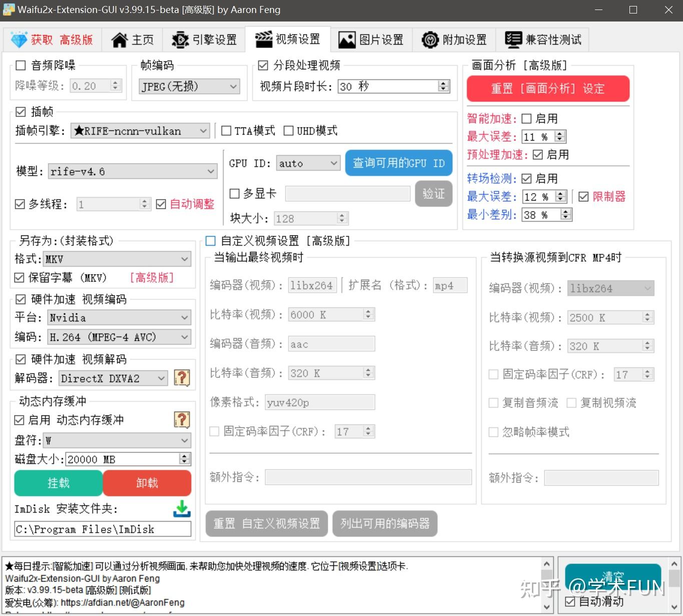Click the download icon next to ImDisk 安装文件夹
Screen dimensions: 683x616
click(x=182, y=509)
